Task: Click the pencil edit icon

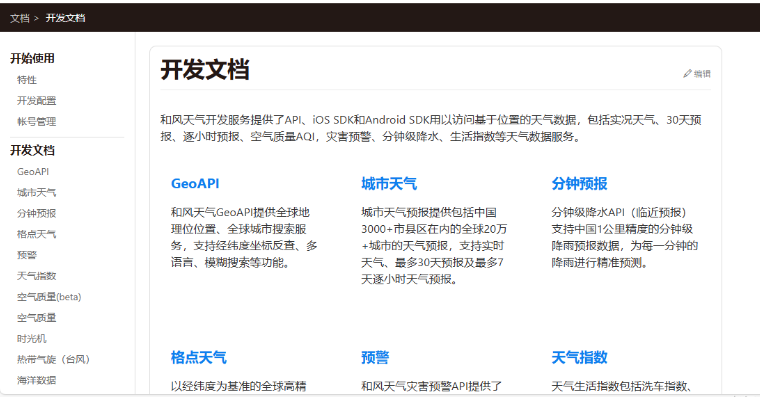Action: click(x=687, y=74)
